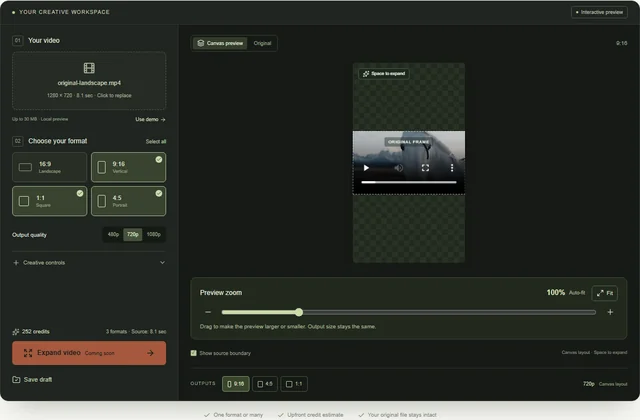Click the Save draft button
Screen dimensions: 640x420
click(32, 380)
